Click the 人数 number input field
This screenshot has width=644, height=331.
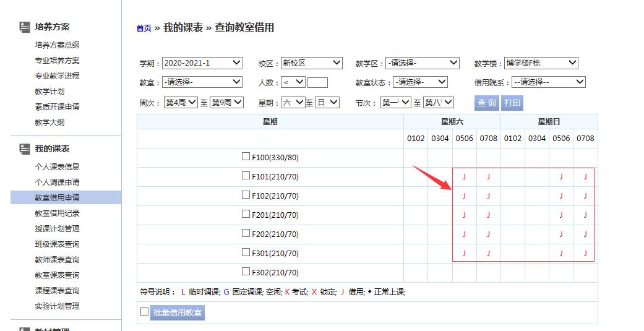pyautogui.click(x=317, y=82)
